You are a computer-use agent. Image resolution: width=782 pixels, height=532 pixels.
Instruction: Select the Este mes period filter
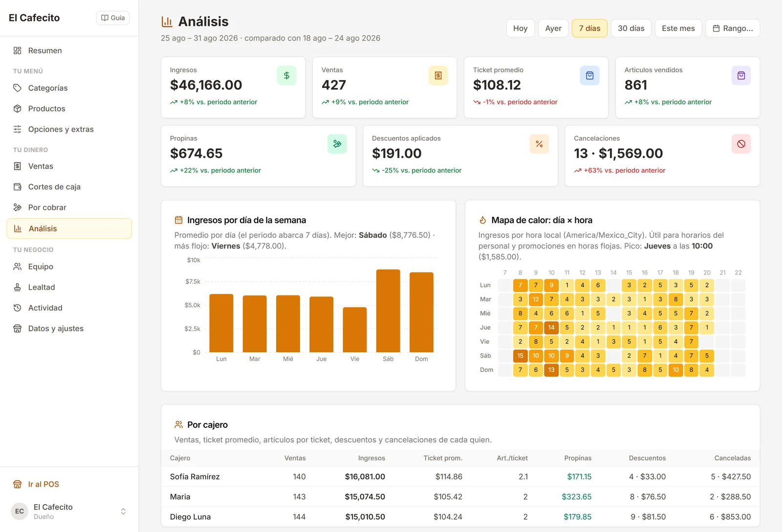[x=678, y=28]
